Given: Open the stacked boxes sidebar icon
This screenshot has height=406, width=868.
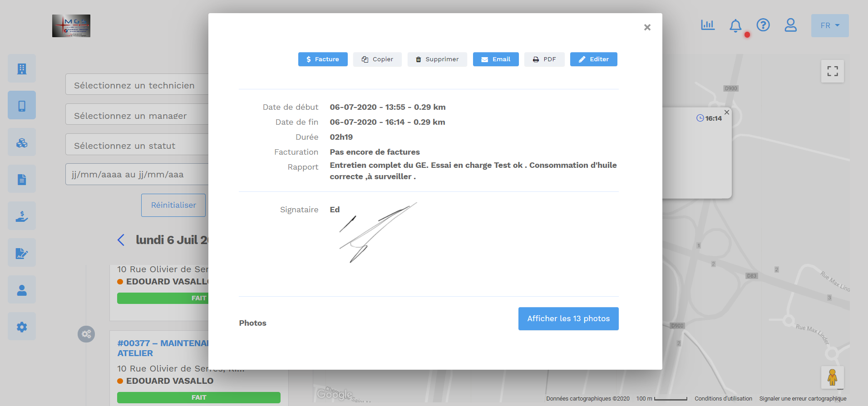Looking at the screenshot, I should click(x=22, y=142).
